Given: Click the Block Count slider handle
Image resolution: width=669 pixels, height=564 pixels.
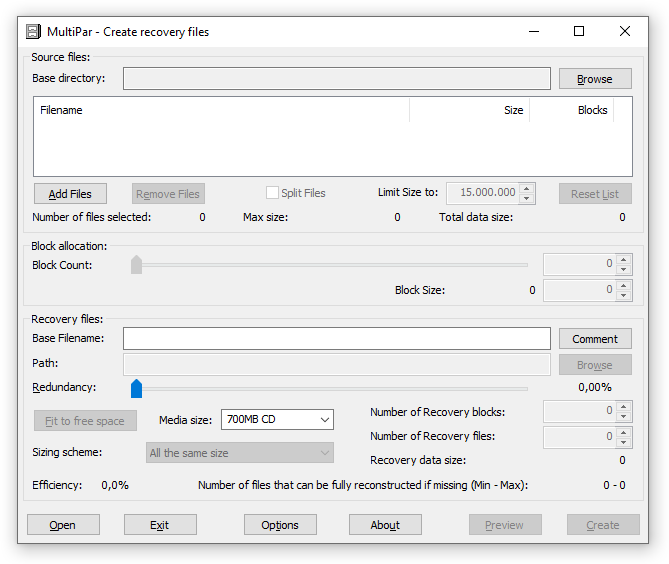Looking at the screenshot, I should point(136,265).
